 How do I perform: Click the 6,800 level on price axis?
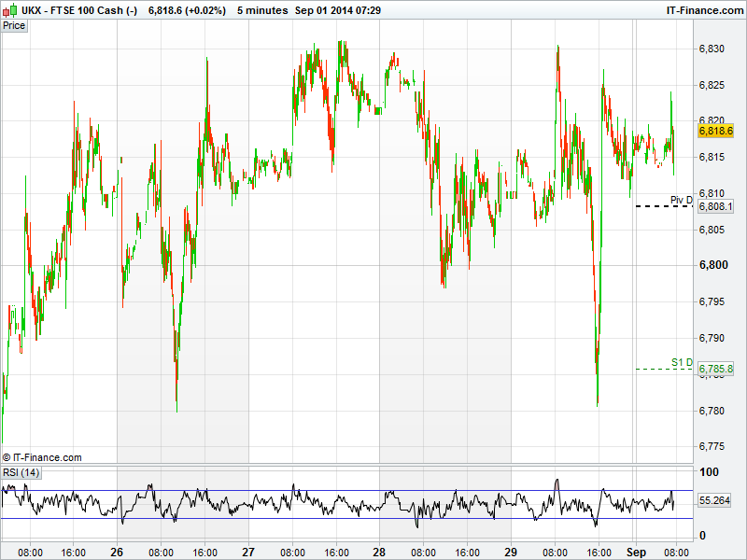pos(713,265)
